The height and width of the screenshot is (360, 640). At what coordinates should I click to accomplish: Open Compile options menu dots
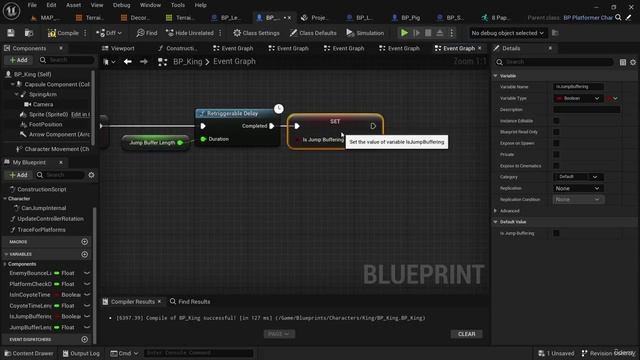pos(85,33)
